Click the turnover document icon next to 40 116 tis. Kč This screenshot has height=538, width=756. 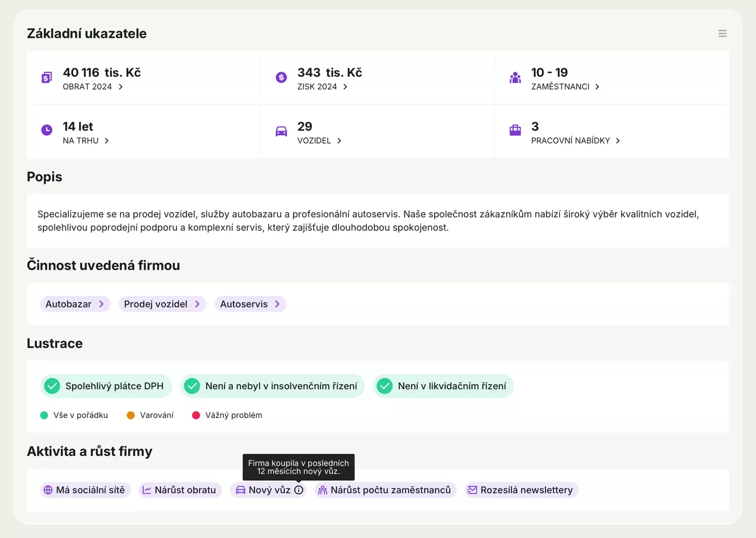coord(47,77)
